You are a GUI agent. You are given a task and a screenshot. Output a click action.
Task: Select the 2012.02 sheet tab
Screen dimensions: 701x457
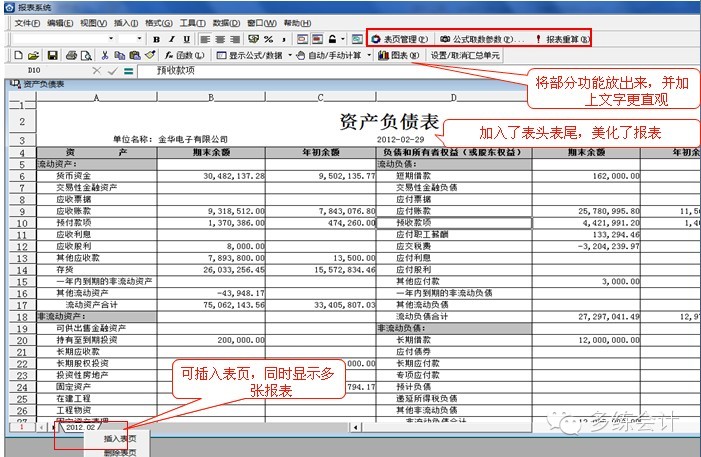(80, 427)
